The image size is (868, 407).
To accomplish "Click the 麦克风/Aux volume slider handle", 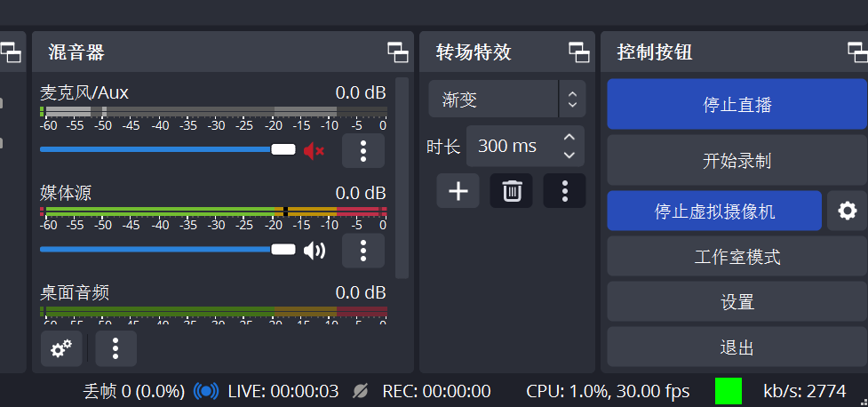I will (x=283, y=149).
